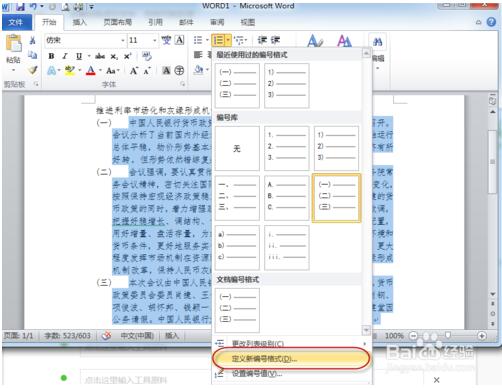Expand the numbering button dropdown arrow
This screenshot has width=502, height=388.
pyautogui.click(x=228, y=40)
